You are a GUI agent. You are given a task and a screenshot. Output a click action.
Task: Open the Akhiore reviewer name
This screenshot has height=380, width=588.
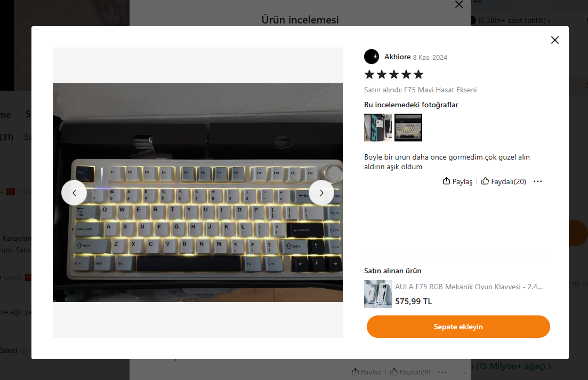coord(398,57)
